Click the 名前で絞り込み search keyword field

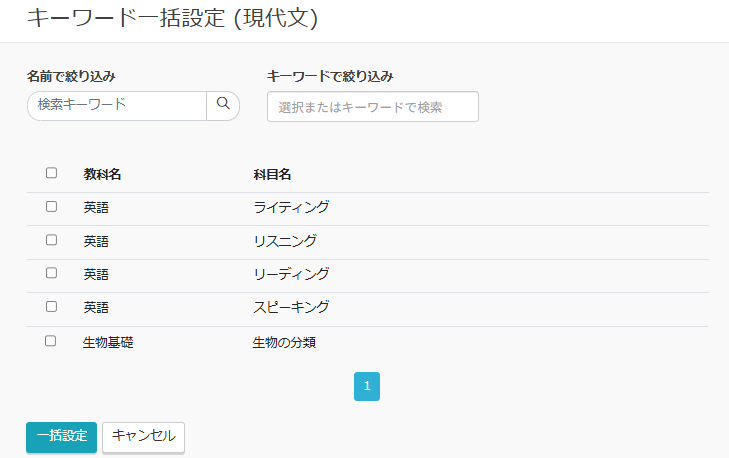(117, 105)
